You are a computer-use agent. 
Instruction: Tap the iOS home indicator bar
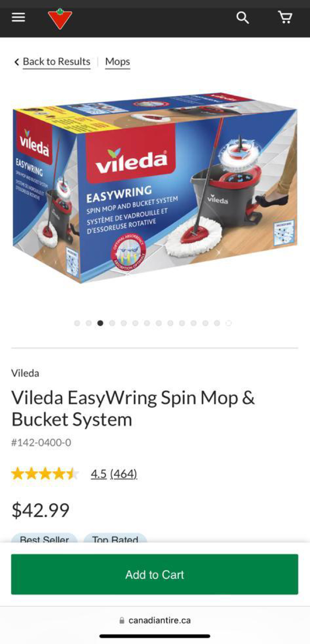[x=155, y=636]
